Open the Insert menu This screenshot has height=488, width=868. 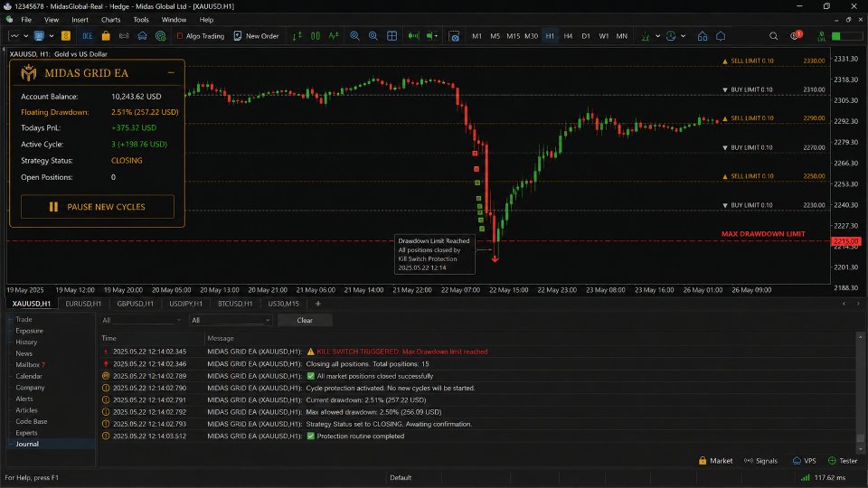(x=80, y=19)
